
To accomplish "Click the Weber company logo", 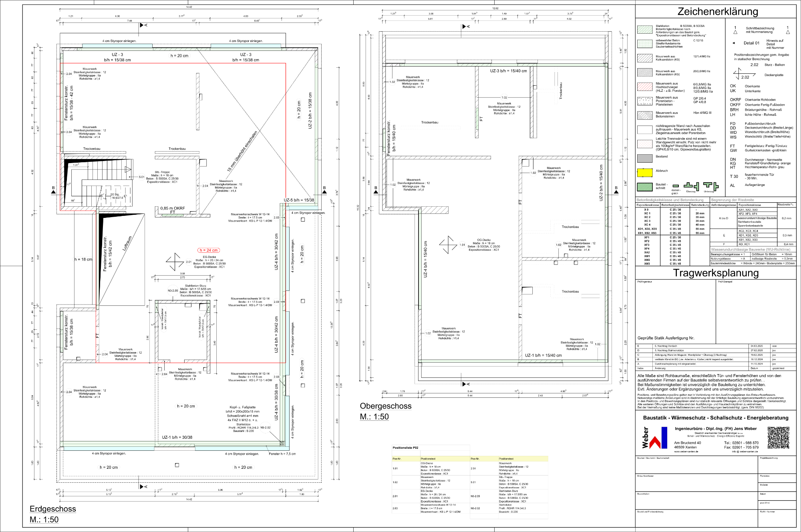I will click(655, 437).
